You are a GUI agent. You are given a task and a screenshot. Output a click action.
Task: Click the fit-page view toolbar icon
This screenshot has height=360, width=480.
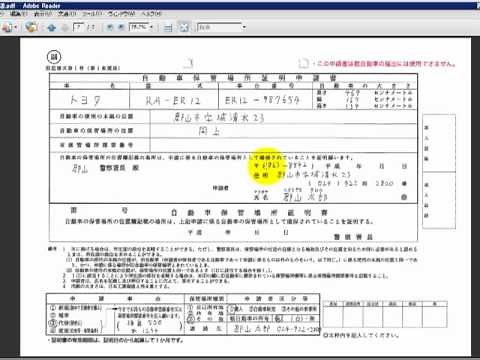pyautogui.click(x=184, y=27)
